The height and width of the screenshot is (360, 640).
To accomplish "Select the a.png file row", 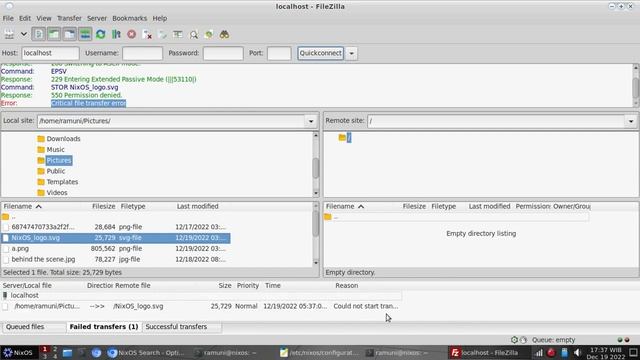I will [116, 249].
